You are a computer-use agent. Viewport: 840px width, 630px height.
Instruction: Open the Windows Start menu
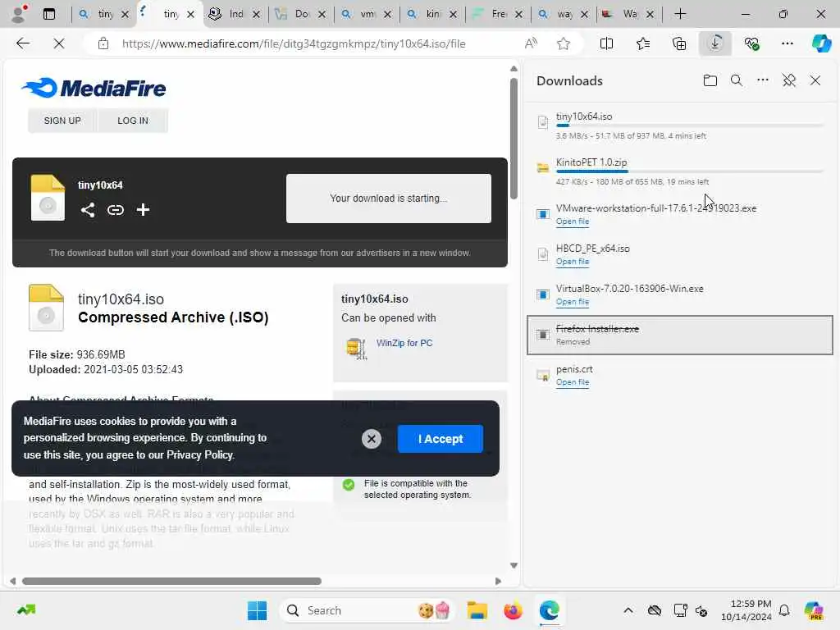pos(257,610)
